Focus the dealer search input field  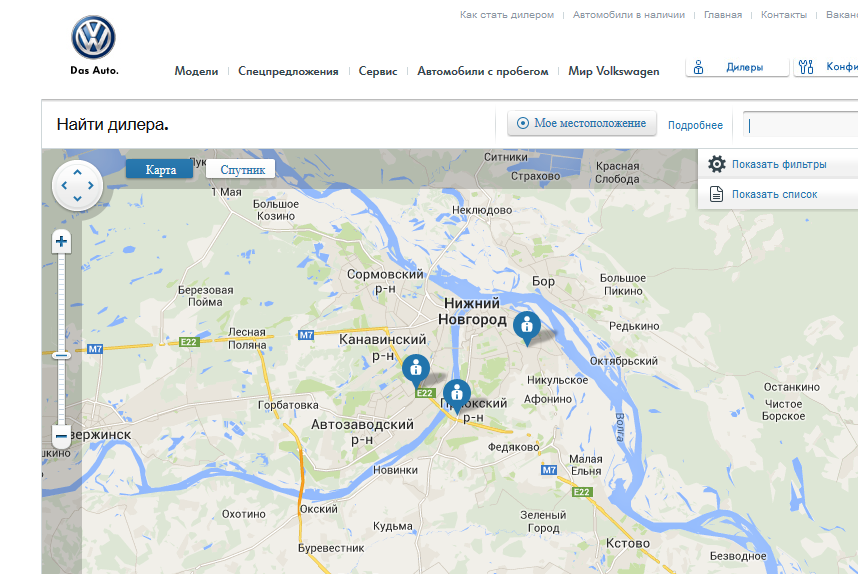[801, 125]
